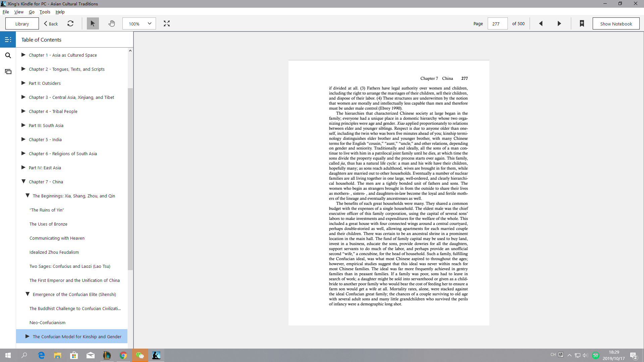Activate the hand pan tool
The height and width of the screenshot is (362, 644).
[112, 23]
